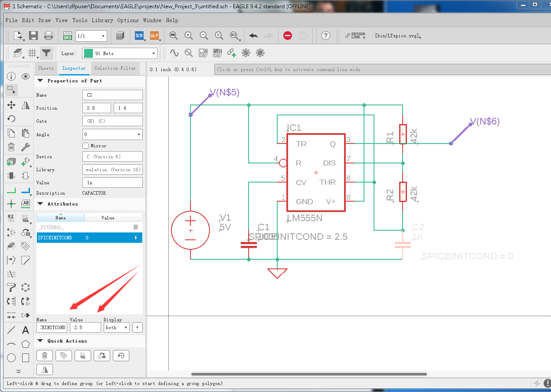This screenshot has height=392, width=551.
Task: Click the plus button to add attribute
Action: 138,327
